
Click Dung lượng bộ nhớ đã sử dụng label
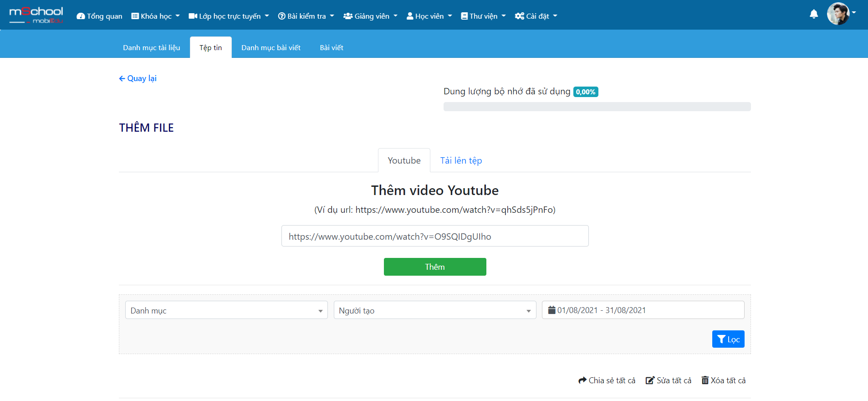(507, 91)
